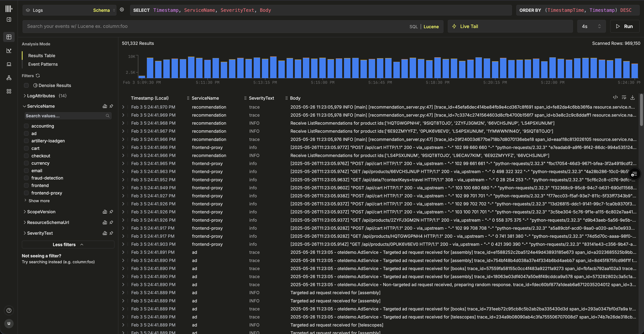Collapse filters with the Less filters button
Image resolution: width=644 pixels, height=334 pixels.
click(x=68, y=245)
